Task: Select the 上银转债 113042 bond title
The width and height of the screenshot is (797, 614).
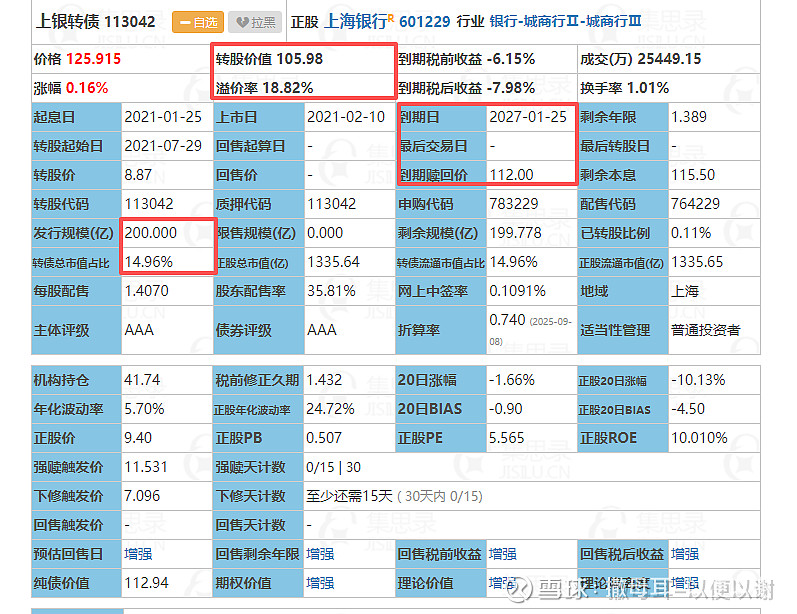Action: pyautogui.click(x=96, y=21)
